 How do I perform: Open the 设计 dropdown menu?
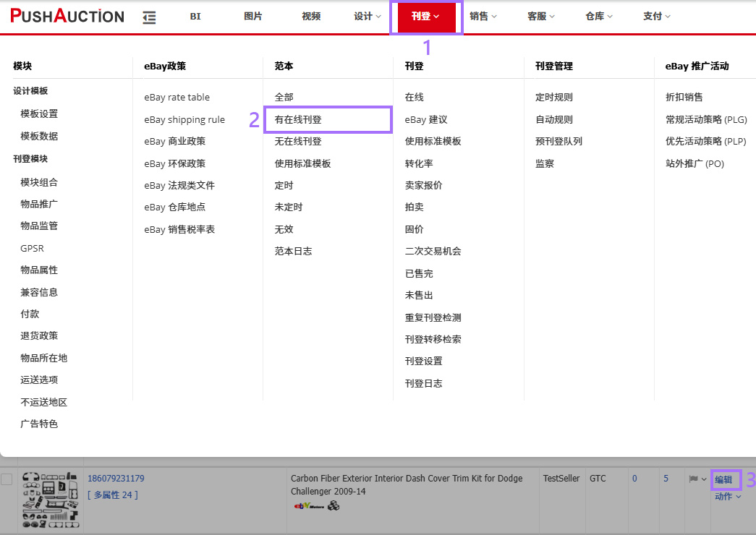click(x=368, y=17)
